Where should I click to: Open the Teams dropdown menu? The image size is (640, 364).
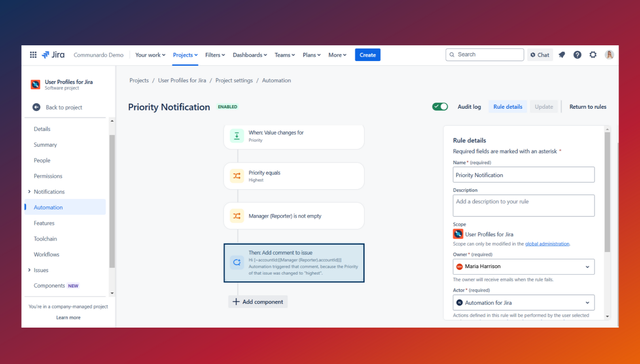[x=285, y=55]
